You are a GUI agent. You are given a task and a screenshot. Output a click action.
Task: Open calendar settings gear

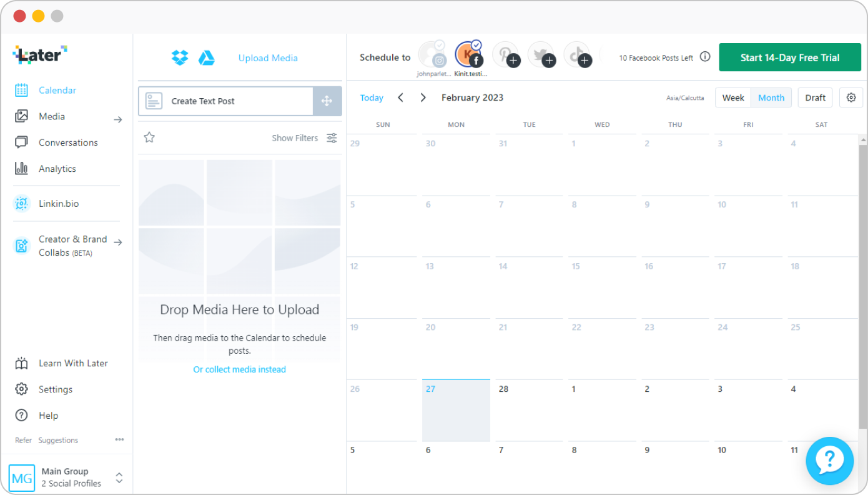point(851,97)
